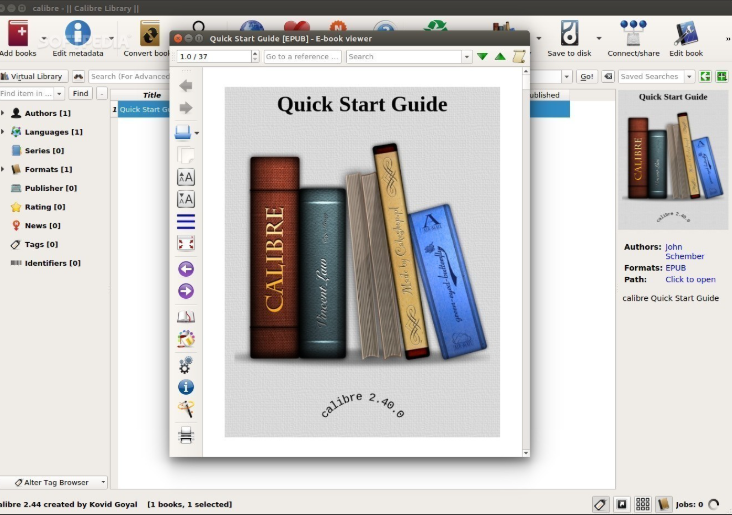
Task: Toggle full screen mode in viewer
Action: (186, 243)
